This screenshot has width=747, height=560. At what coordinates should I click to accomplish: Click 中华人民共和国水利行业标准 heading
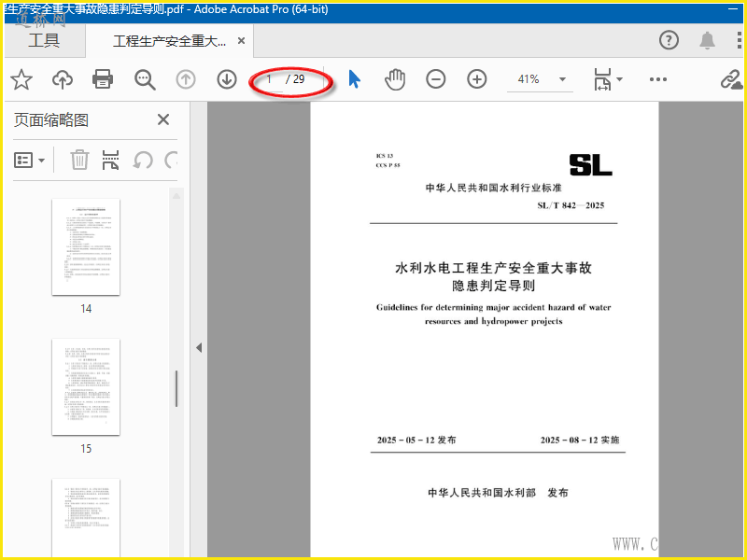click(494, 189)
